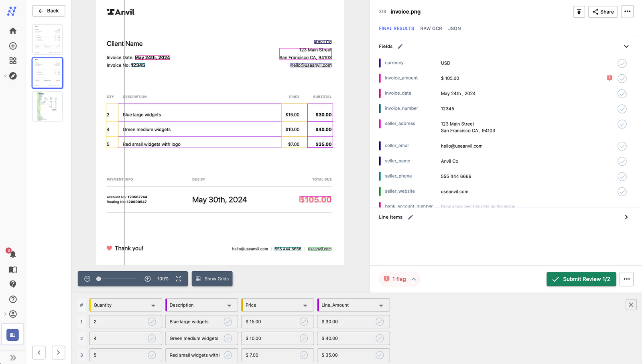Viewport: 642px width, 364px height.
Task: Click the plus circle icon in sidebar
Action: coord(13,46)
